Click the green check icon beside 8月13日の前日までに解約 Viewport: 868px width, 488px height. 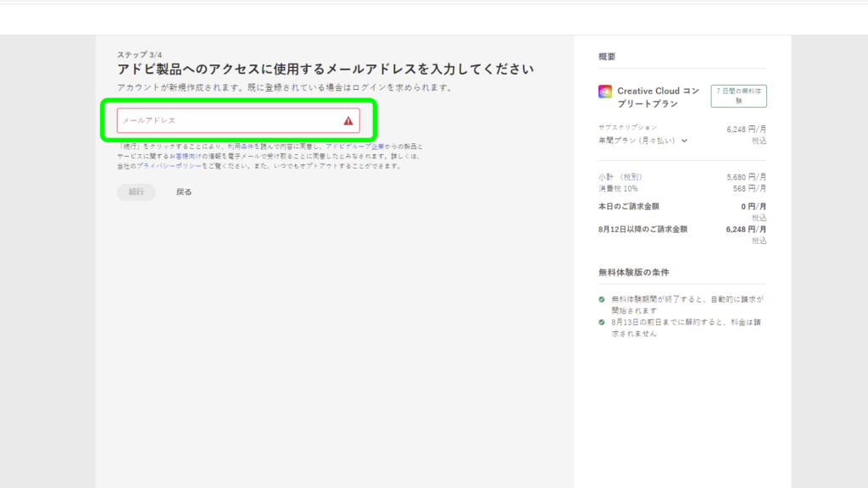point(602,322)
